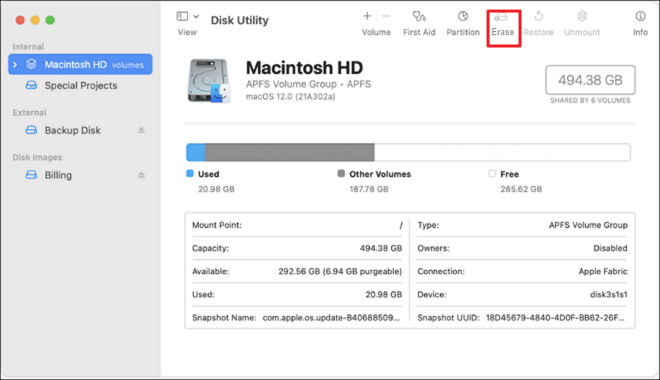Viewport: 660px width, 380px height.
Task: Click the 'SHARED BY 6 VOLUMES' label
Action: tap(590, 101)
